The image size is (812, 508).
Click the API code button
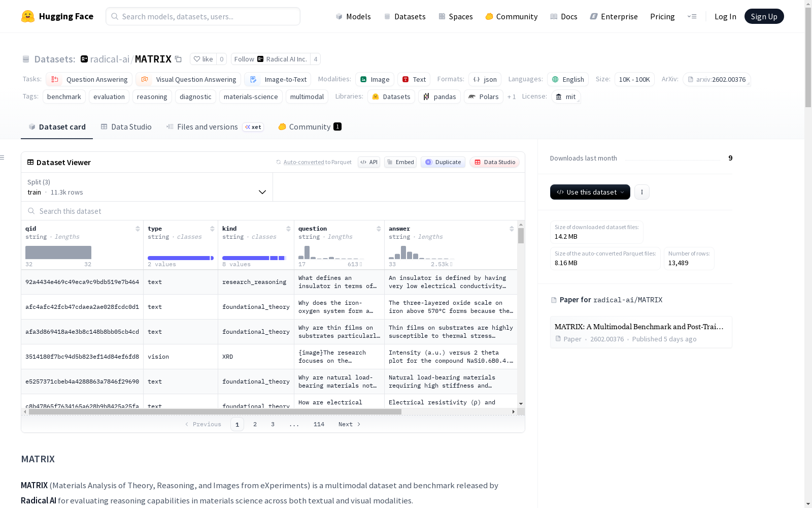(x=369, y=162)
